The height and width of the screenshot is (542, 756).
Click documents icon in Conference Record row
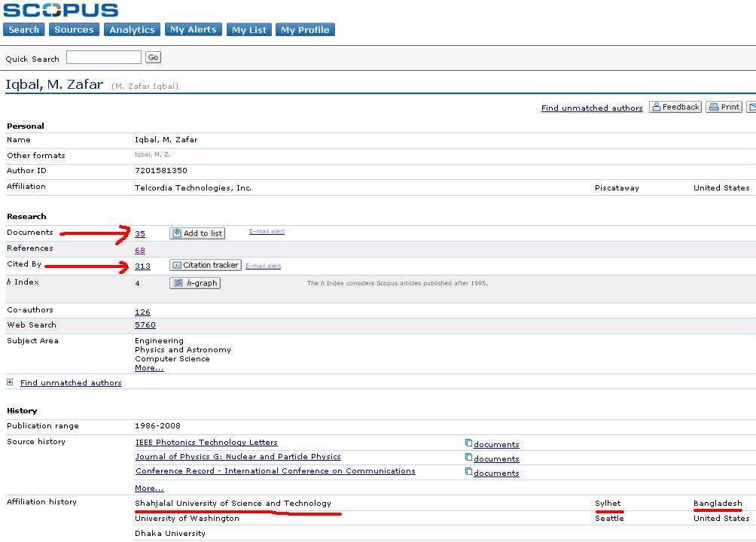point(468,471)
